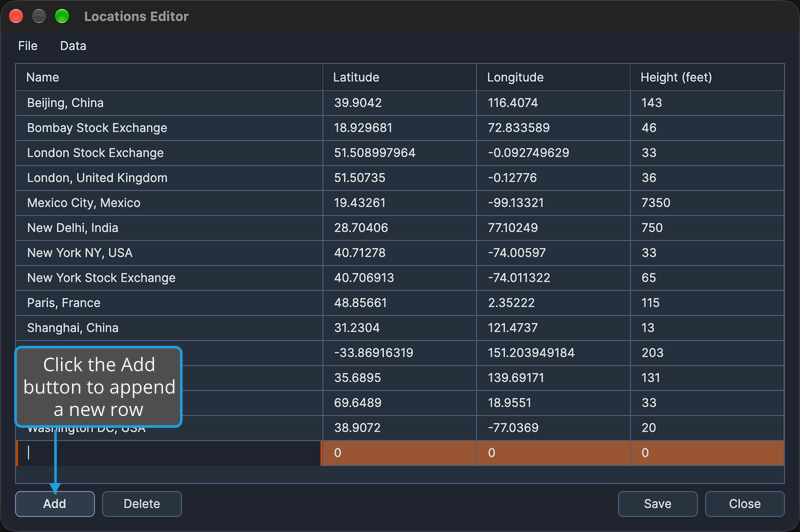This screenshot has width=800, height=532.
Task: Click latitude value -33.86916319
Action: click(373, 353)
